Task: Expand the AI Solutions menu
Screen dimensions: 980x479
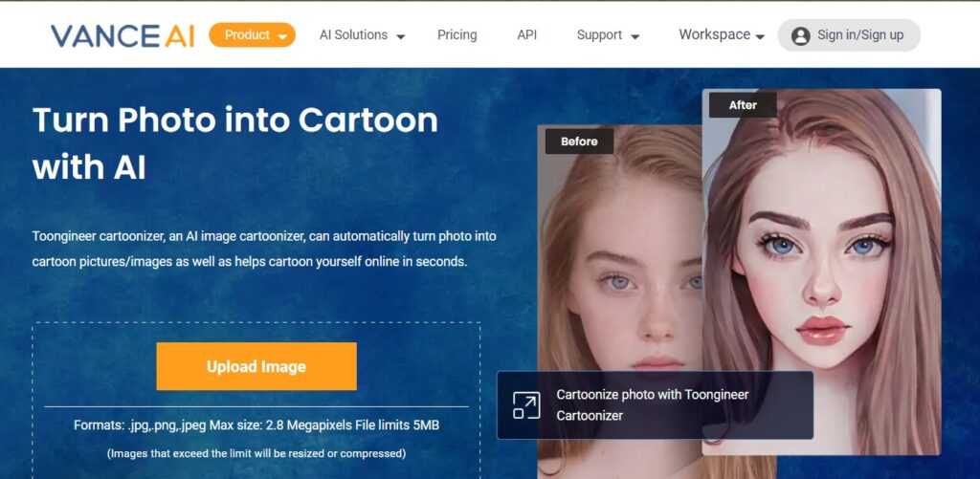Action: click(362, 35)
